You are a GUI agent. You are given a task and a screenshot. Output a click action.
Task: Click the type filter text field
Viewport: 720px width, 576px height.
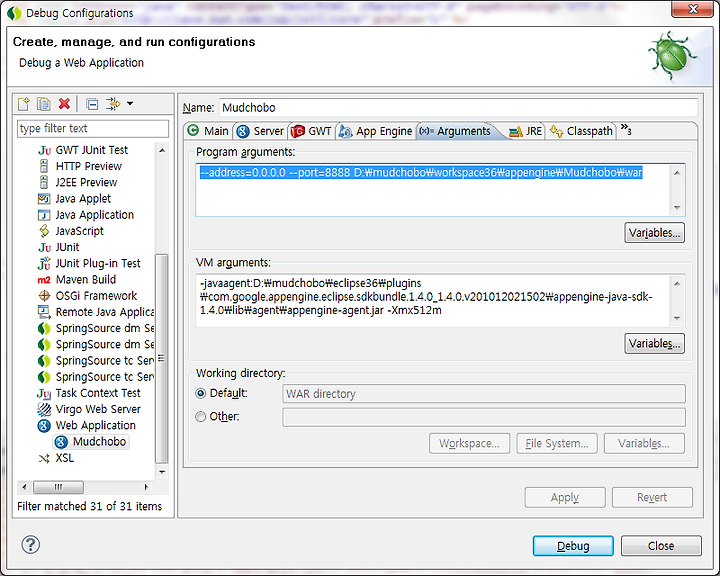[93, 129]
